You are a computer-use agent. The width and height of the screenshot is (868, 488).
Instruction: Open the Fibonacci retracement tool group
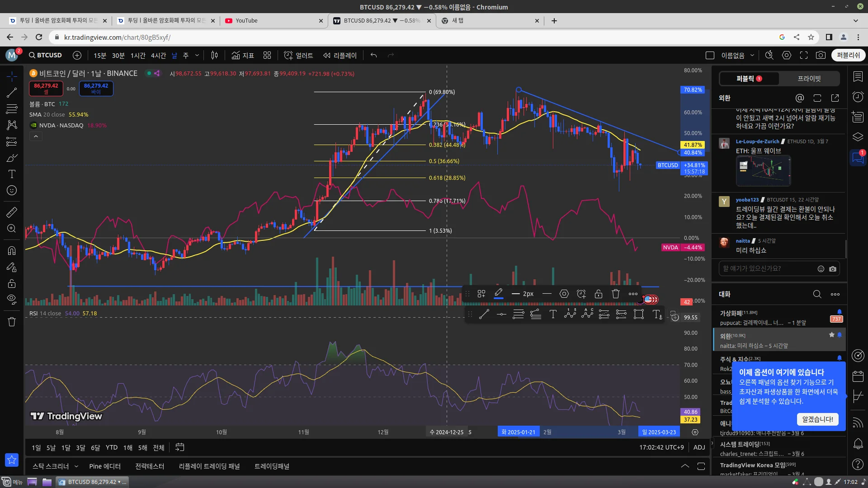click(x=12, y=109)
